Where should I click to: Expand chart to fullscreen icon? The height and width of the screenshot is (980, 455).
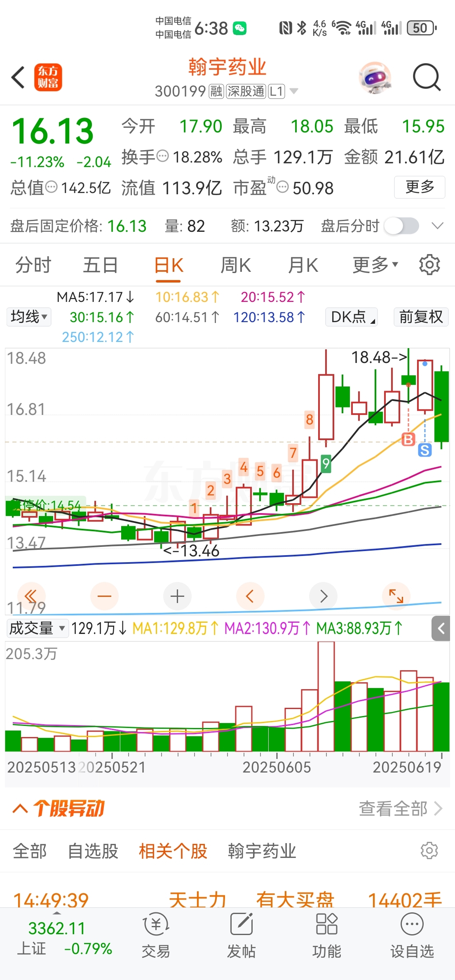(x=396, y=596)
